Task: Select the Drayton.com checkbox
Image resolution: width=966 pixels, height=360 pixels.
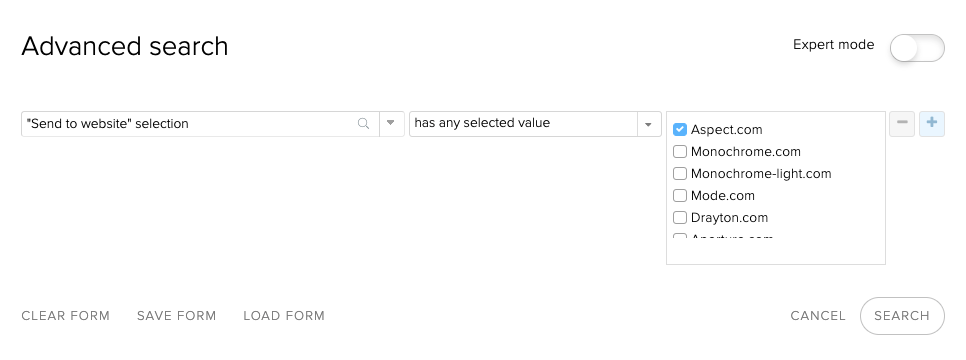Action: coord(680,218)
